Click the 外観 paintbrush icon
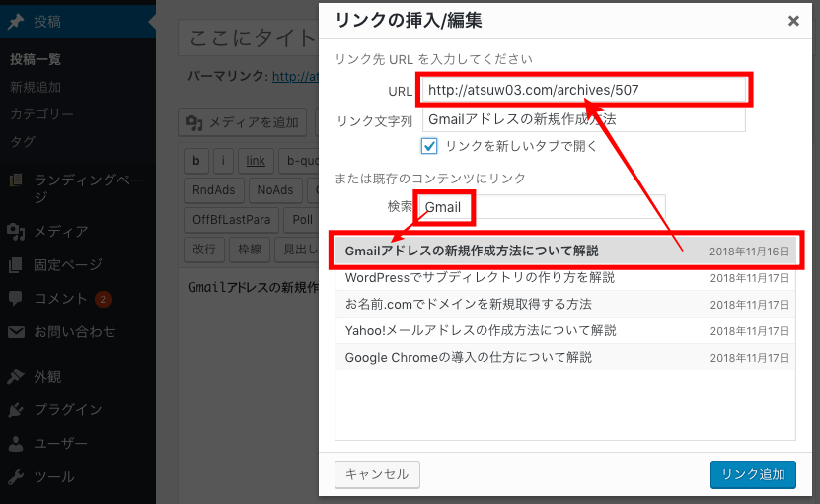 16,376
